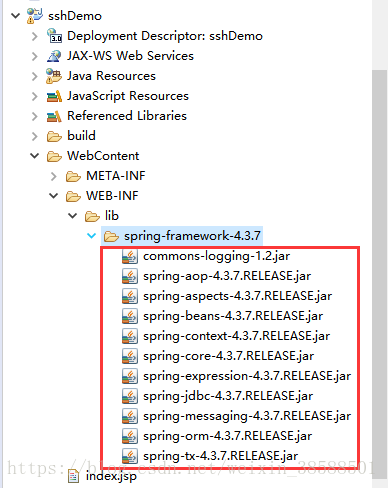This screenshot has height=488, width=388.
Task: Expand the JavaScript Resources node
Action: 35,96
